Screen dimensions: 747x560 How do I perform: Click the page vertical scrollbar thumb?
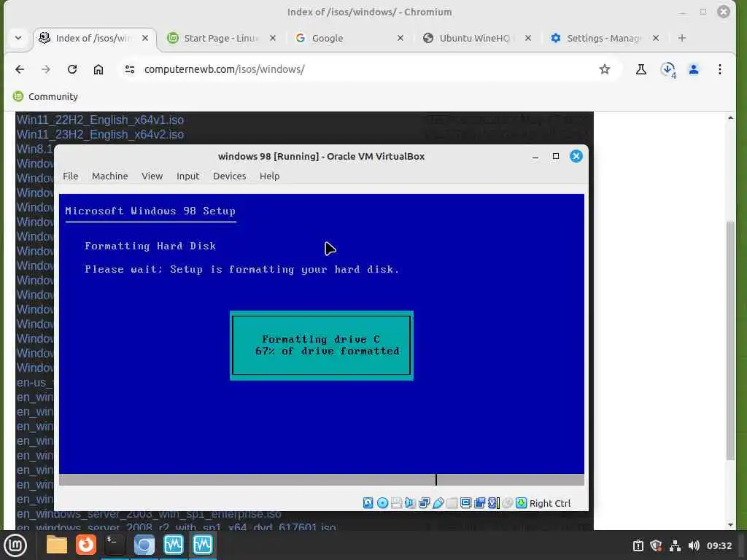click(730, 341)
